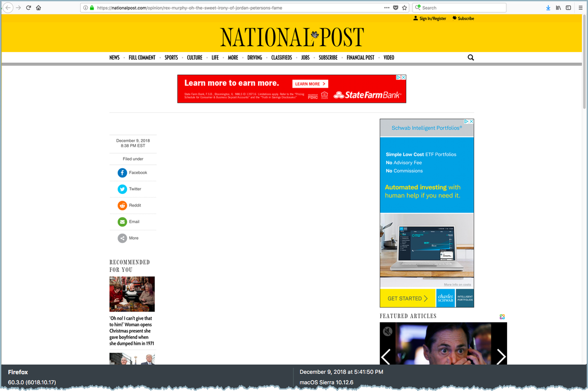Open More sharing options

click(128, 238)
